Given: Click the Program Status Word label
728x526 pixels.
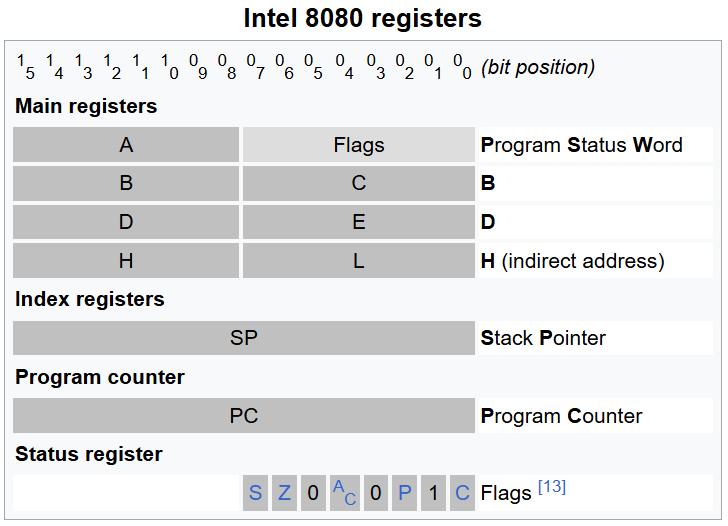Looking at the screenshot, I should pyautogui.click(x=581, y=145).
